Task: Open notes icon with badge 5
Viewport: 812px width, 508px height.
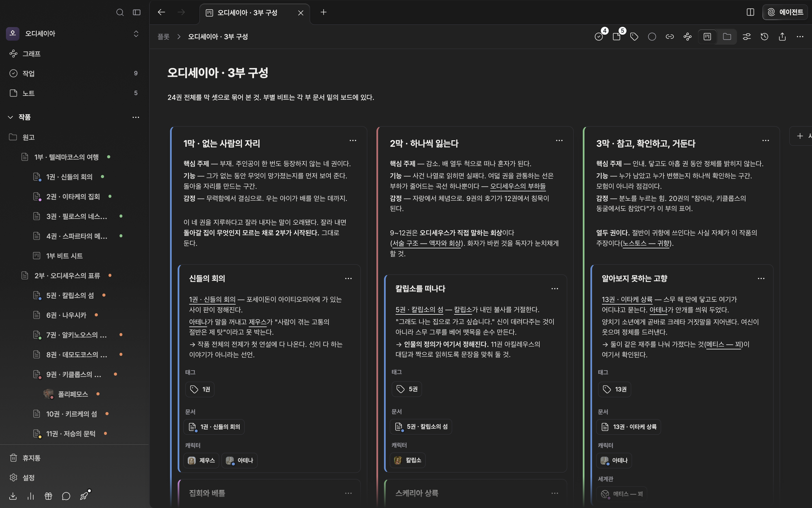Action: tap(617, 36)
